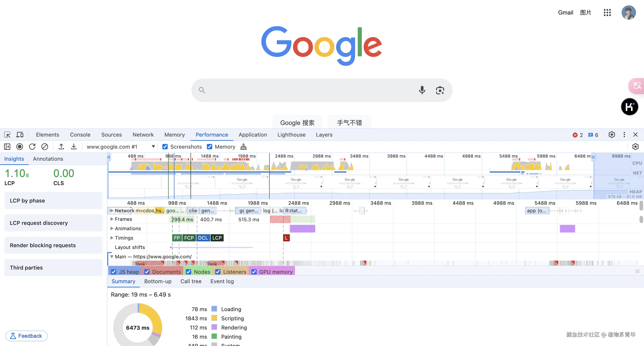
Task: Collapse the Main thread track
Action: pyautogui.click(x=112, y=257)
